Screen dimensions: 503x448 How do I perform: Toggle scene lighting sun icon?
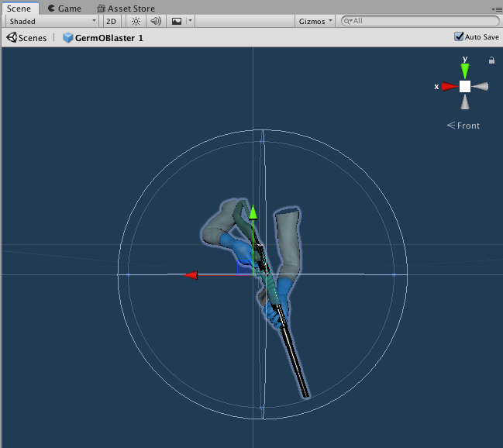tap(136, 22)
